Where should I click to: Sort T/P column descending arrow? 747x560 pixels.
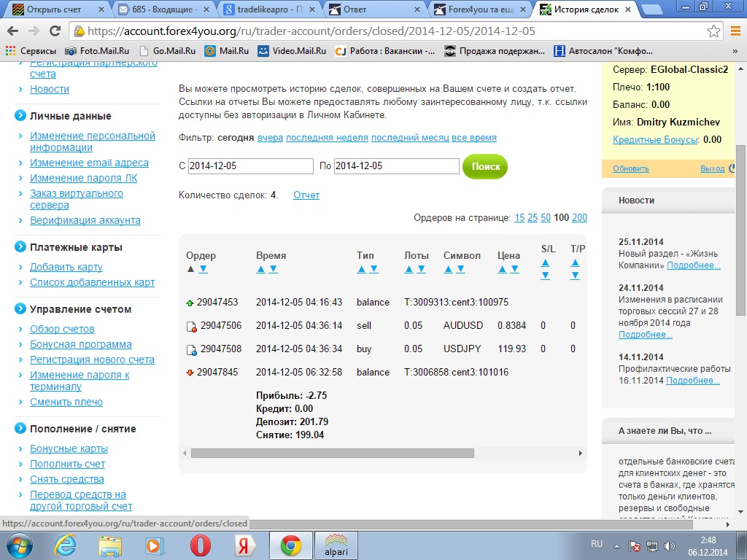tap(576, 275)
